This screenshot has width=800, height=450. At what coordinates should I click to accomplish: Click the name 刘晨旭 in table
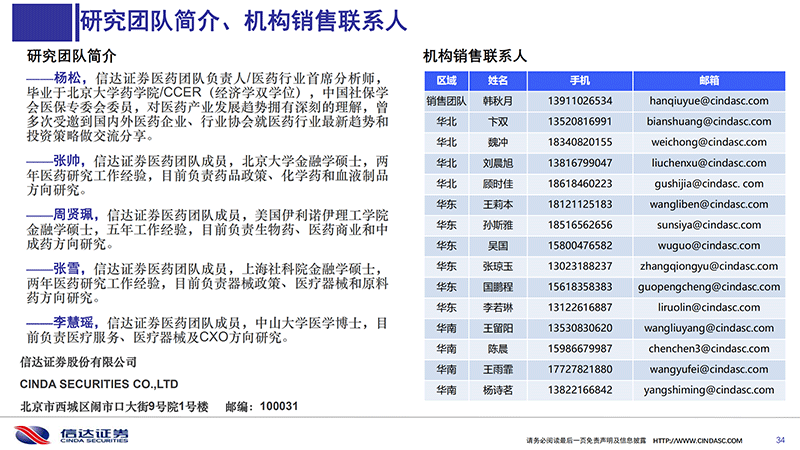[x=498, y=163]
